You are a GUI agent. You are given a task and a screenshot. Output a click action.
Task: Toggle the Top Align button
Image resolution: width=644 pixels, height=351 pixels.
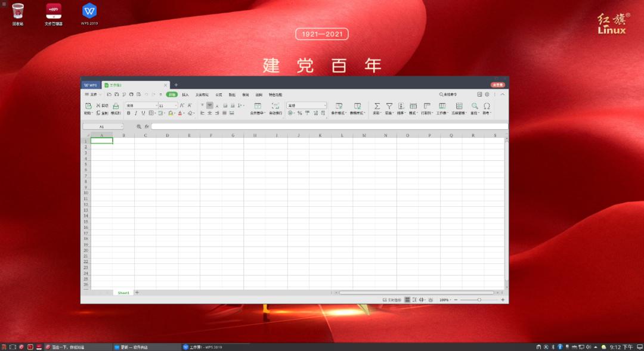tap(202, 105)
